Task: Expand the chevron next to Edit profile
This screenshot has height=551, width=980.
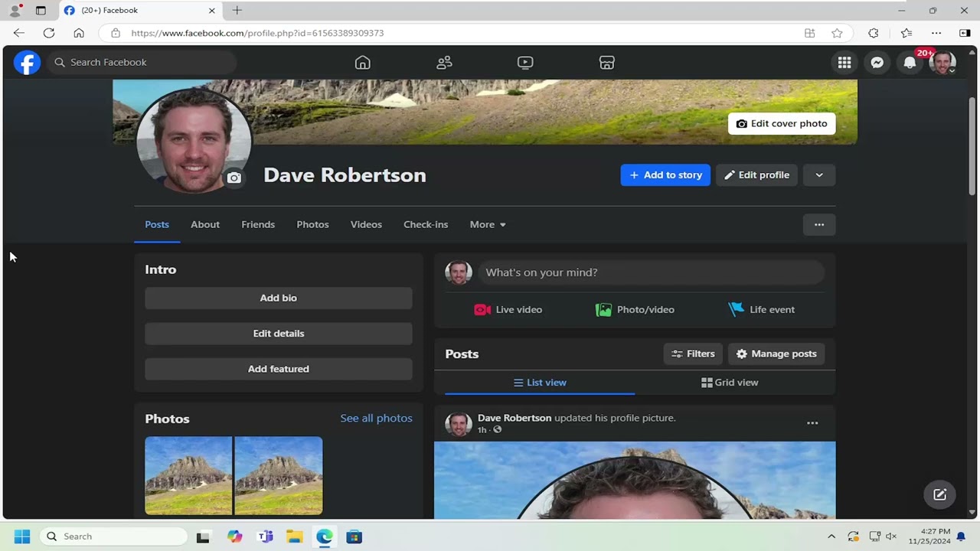Action: click(x=819, y=175)
